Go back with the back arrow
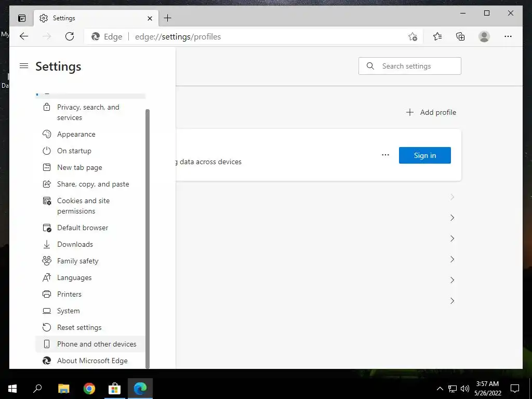The width and height of the screenshot is (532, 399). [x=24, y=37]
